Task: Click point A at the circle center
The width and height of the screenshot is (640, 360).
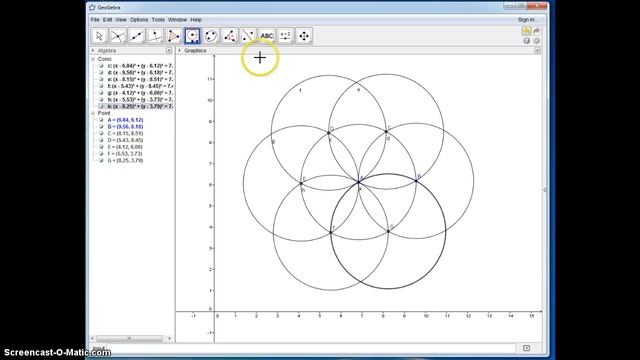Action: (359, 182)
